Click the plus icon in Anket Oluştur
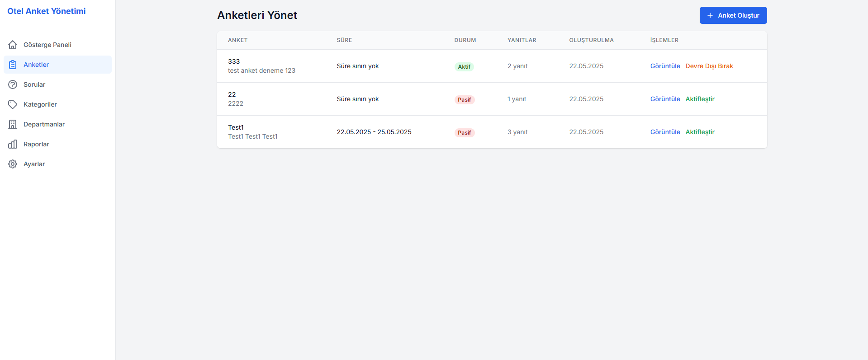Viewport: 868px width, 360px height. click(710, 15)
